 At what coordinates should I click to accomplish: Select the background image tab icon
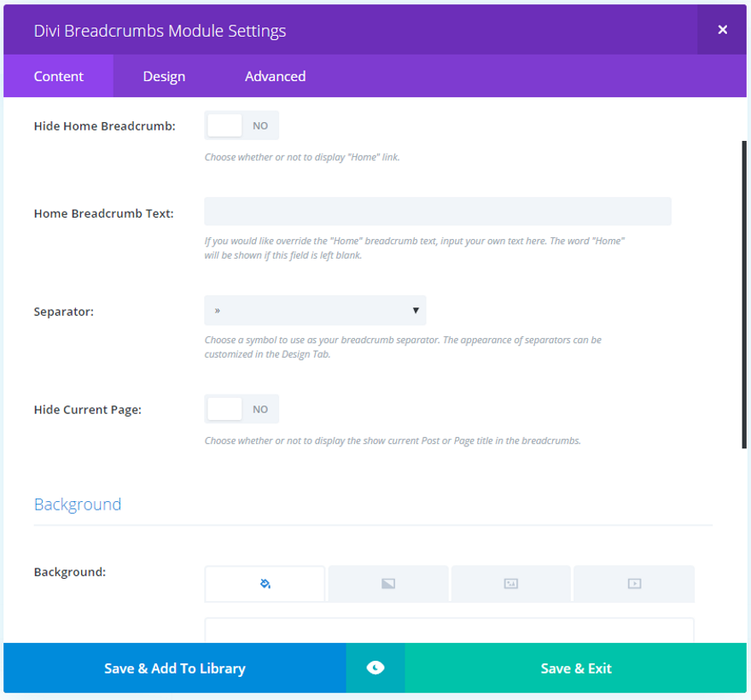[x=510, y=584]
